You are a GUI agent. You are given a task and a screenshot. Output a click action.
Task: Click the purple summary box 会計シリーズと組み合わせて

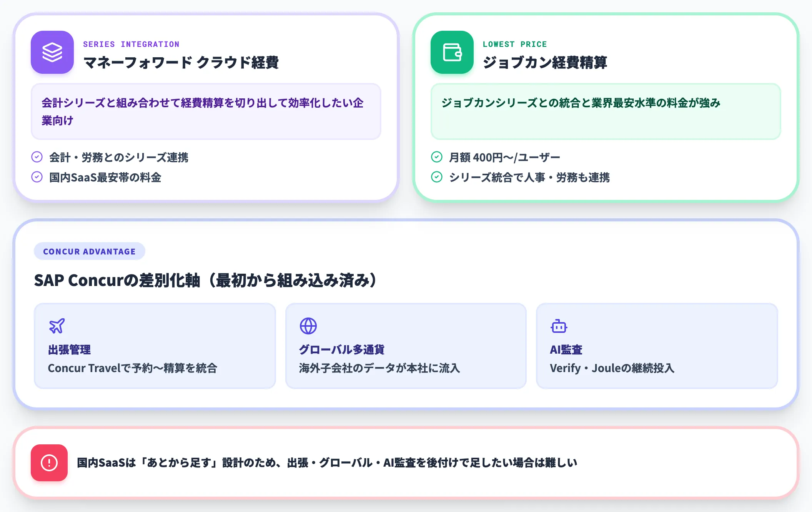[206, 111]
